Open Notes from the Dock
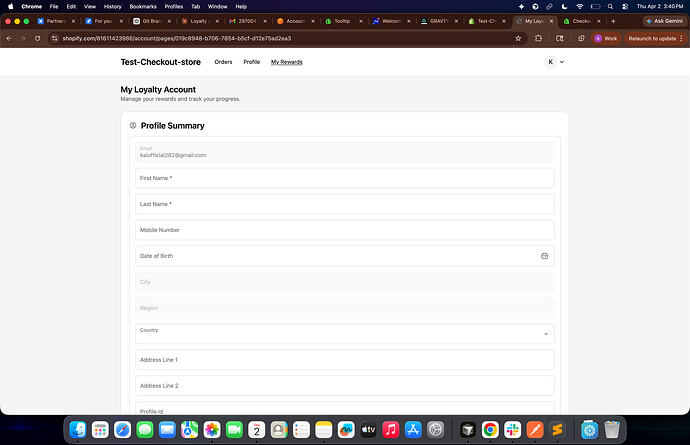The width and height of the screenshot is (690, 445). point(323,430)
